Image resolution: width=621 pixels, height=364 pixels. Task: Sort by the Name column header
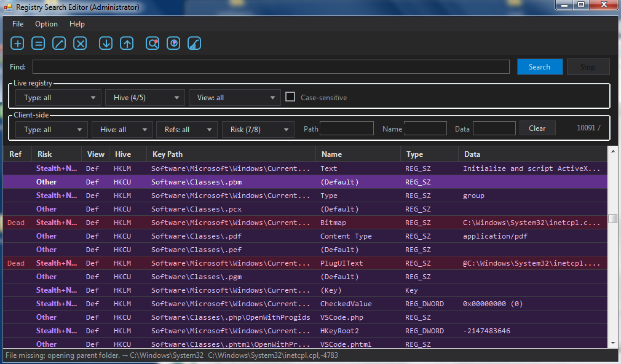(x=358, y=154)
